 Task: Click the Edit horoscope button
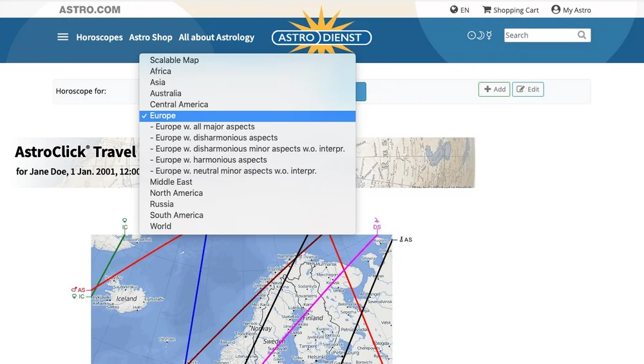pyautogui.click(x=528, y=89)
